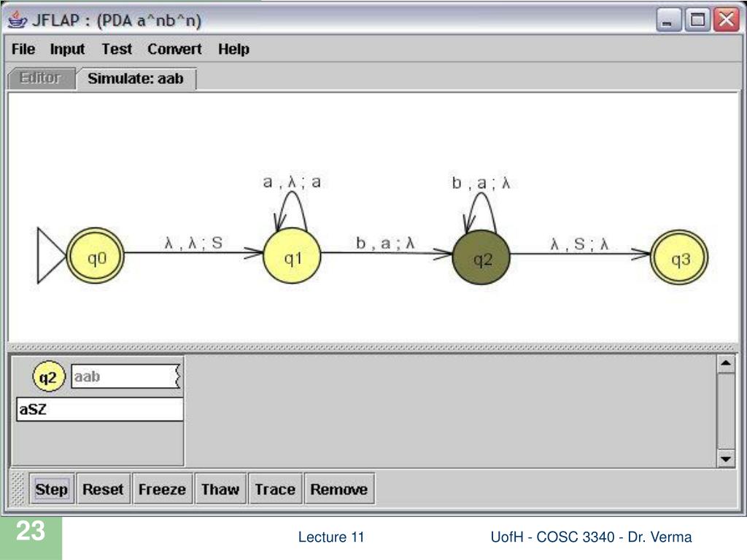The height and width of the screenshot is (560, 747).
Task: Select the highlighted state q2 in the diagram
Action: [x=481, y=257]
